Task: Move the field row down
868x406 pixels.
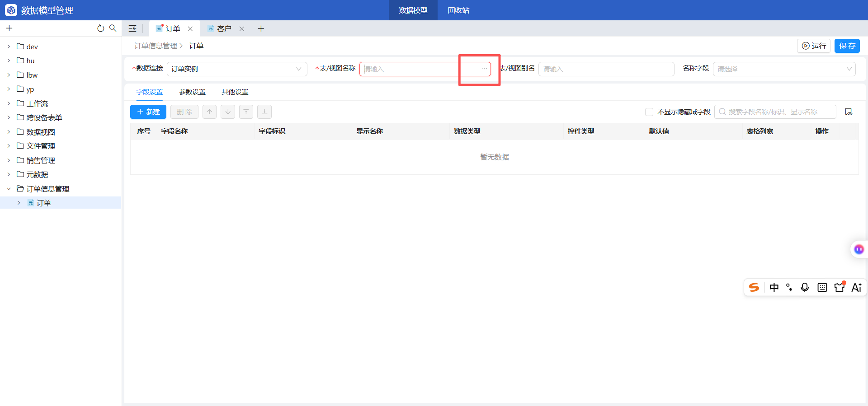Action: pyautogui.click(x=228, y=112)
